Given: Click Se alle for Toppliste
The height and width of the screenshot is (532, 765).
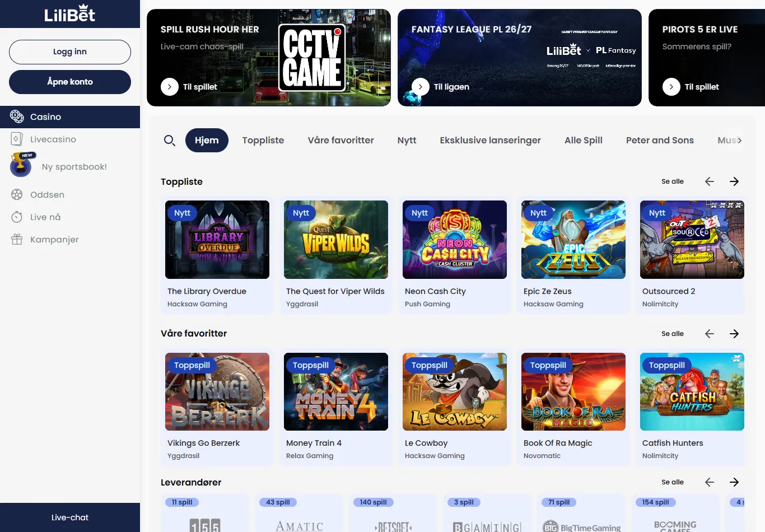Looking at the screenshot, I should [x=673, y=181].
